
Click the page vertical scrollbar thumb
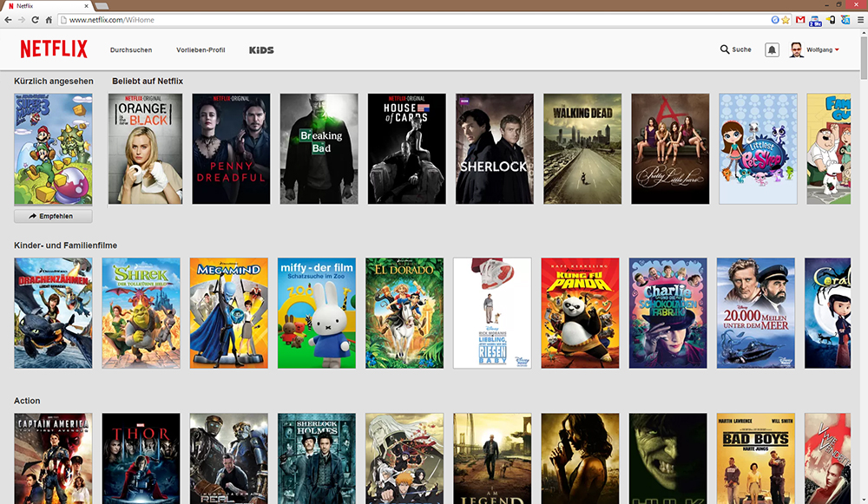pos(864,58)
